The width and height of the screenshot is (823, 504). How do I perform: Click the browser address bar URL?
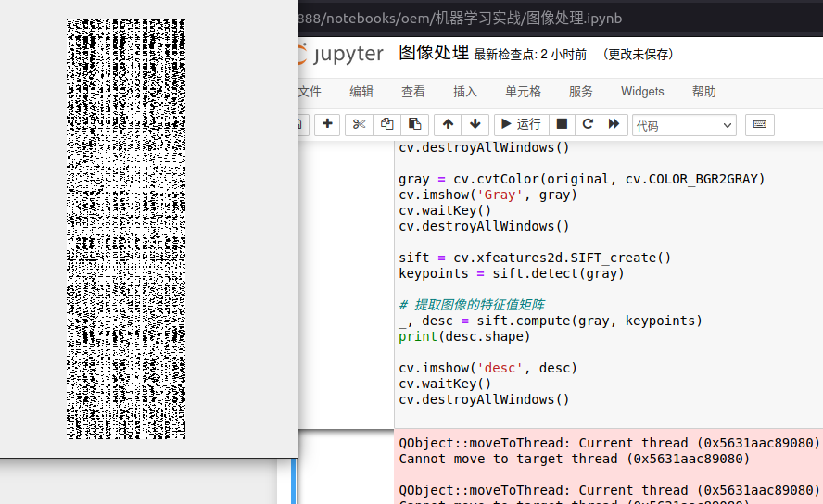460,19
